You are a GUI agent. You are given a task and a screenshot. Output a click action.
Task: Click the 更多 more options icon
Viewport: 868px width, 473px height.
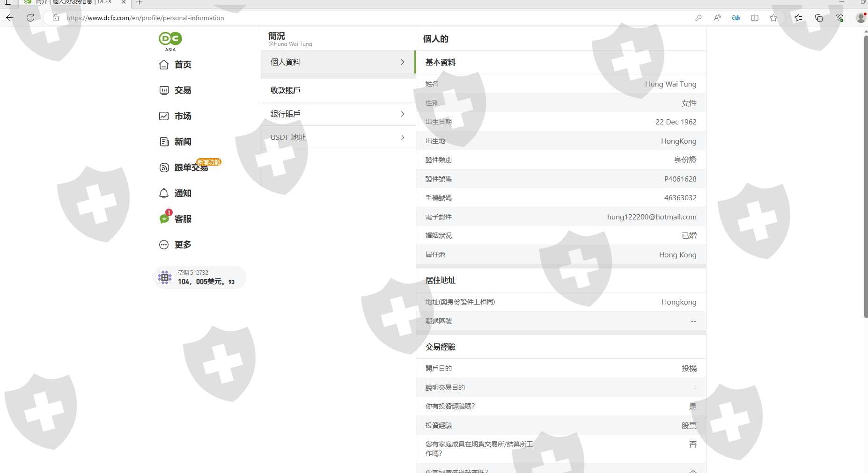click(164, 245)
